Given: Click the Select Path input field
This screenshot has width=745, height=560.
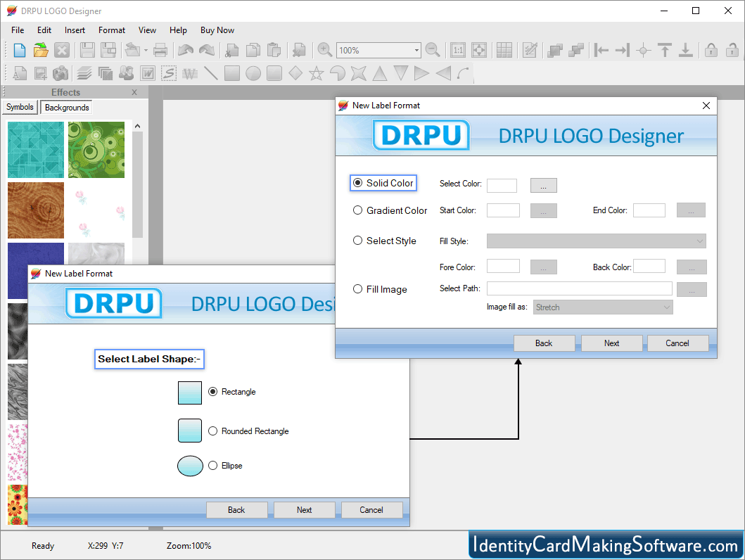Looking at the screenshot, I should pyautogui.click(x=580, y=288).
